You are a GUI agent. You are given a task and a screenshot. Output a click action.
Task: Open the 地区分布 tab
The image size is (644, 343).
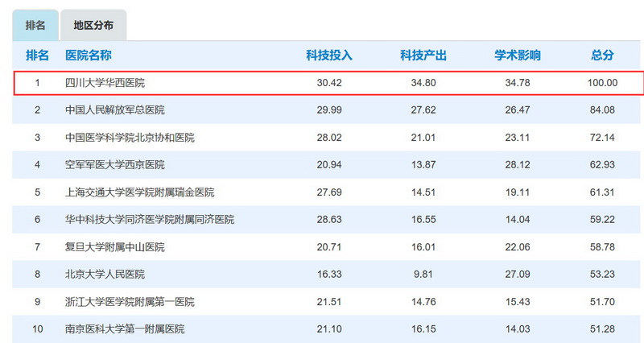pyautogui.click(x=93, y=25)
